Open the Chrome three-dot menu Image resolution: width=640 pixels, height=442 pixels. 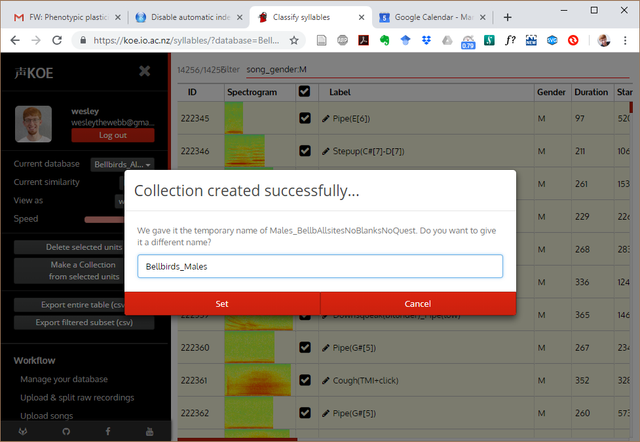point(625,40)
